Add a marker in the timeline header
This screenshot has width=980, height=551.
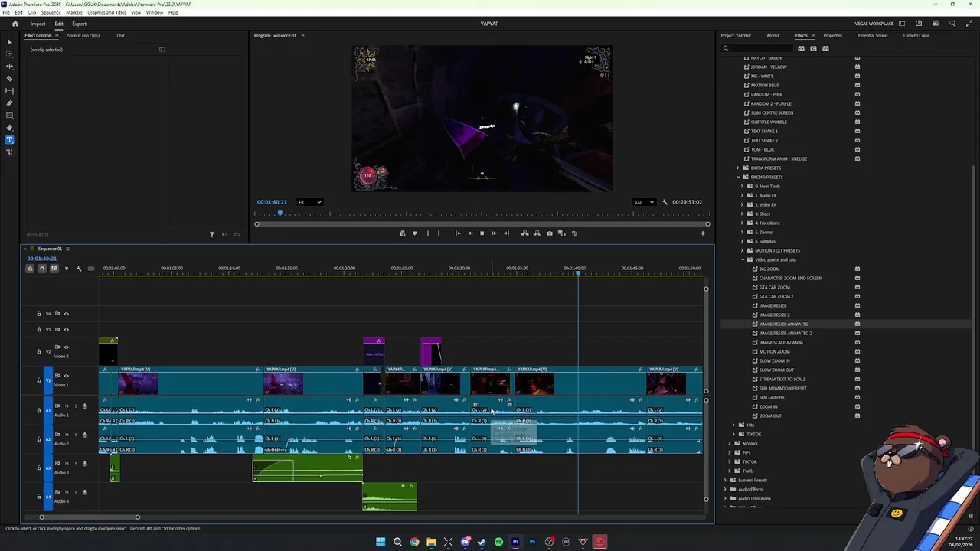66,268
